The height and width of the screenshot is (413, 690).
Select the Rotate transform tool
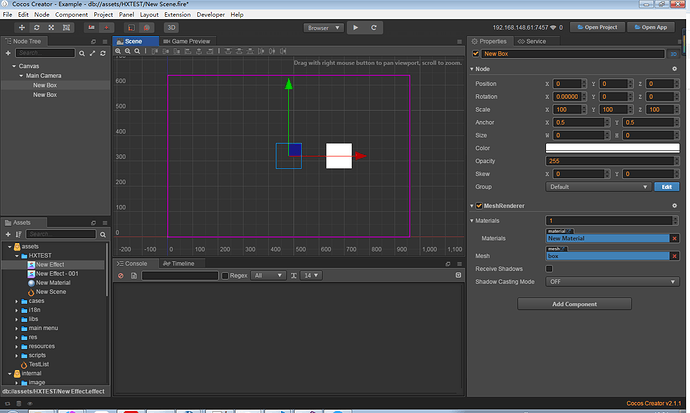[x=37, y=28]
